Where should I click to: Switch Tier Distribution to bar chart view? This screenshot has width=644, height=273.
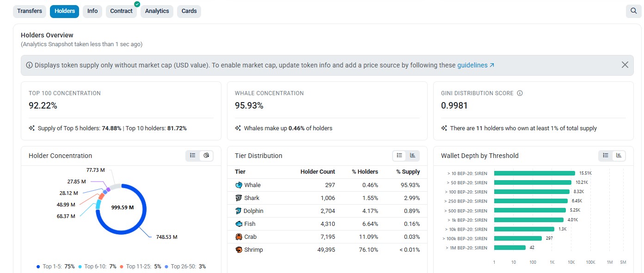(x=412, y=156)
